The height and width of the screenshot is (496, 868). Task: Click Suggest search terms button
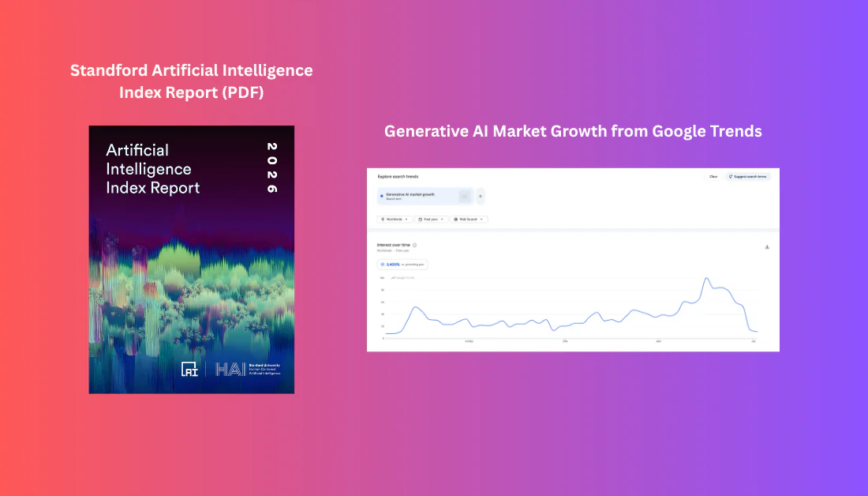coord(747,177)
